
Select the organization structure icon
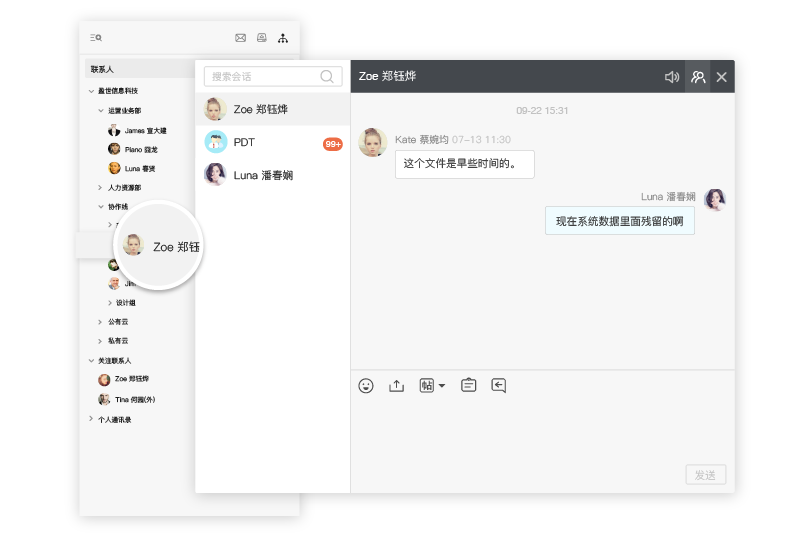(283, 38)
